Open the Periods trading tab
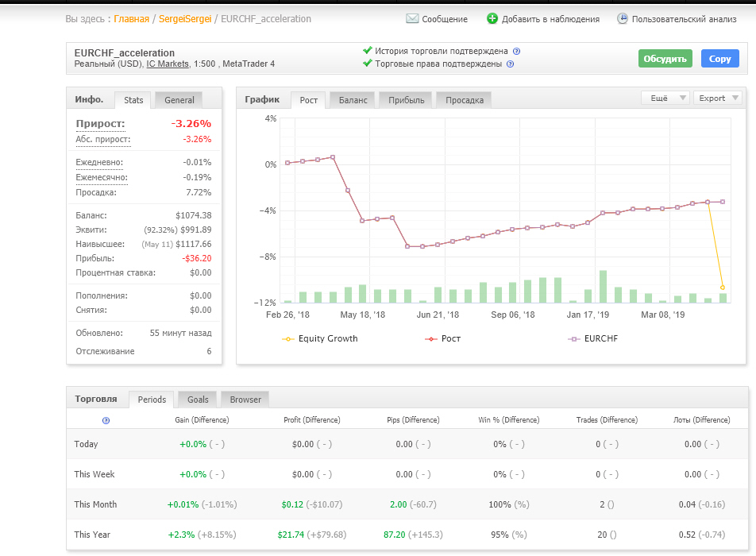 [x=152, y=400]
